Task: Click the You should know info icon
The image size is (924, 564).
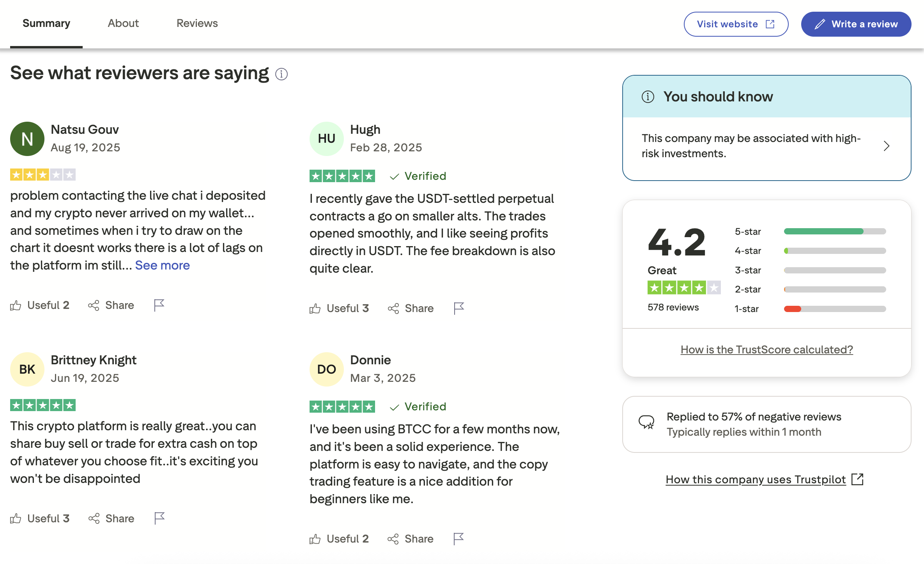Action: click(x=648, y=97)
